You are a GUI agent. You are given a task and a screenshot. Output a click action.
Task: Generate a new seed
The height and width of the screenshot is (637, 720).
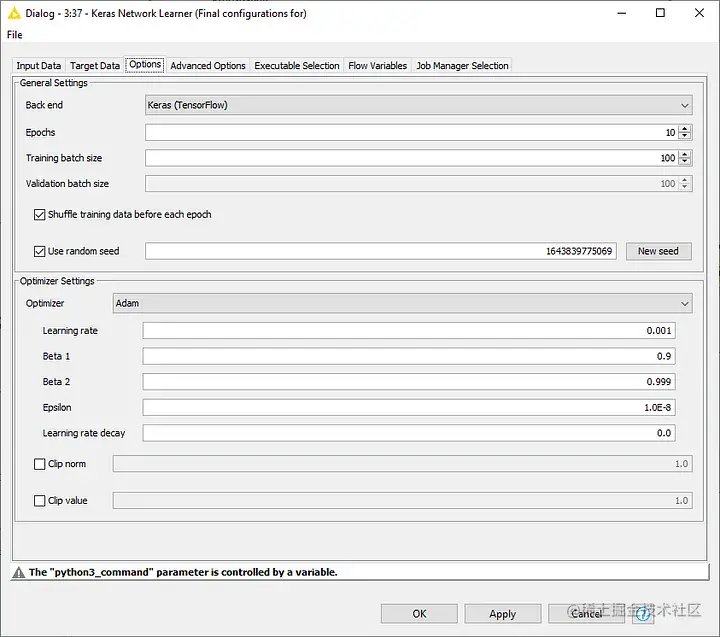click(x=658, y=251)
